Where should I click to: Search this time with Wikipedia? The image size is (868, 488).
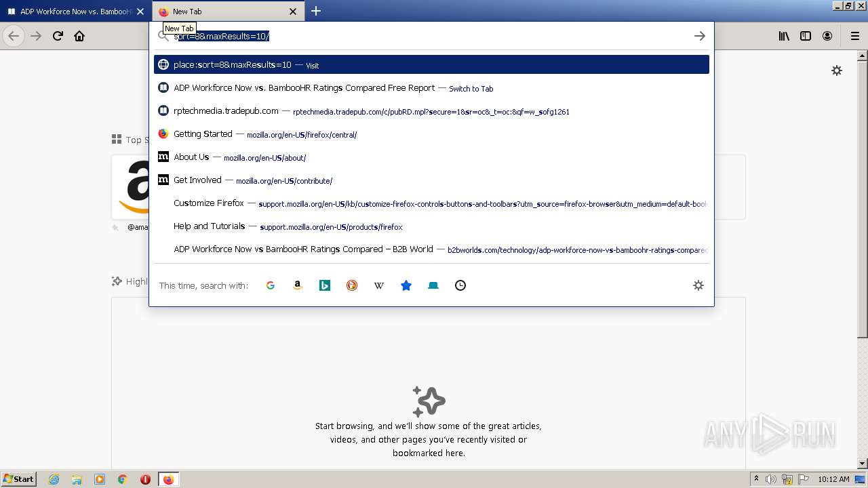[379, 285]
